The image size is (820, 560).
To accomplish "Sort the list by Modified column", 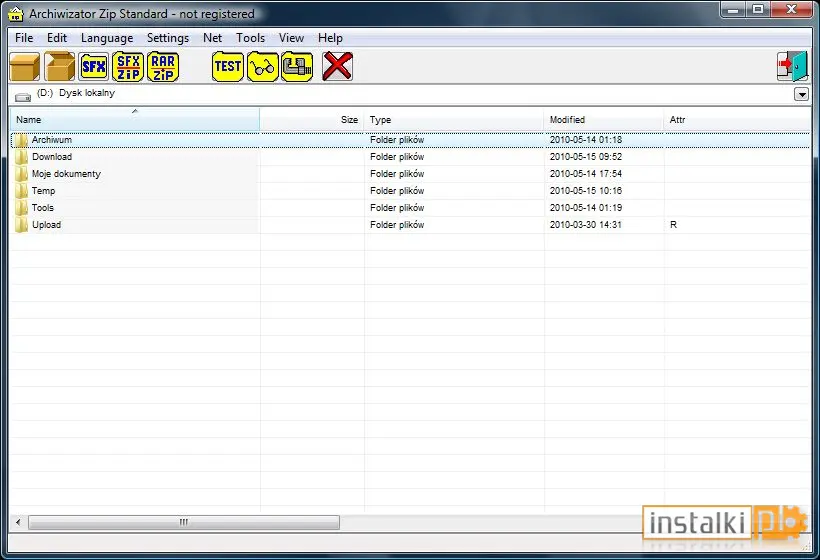I will click(604, 120).
